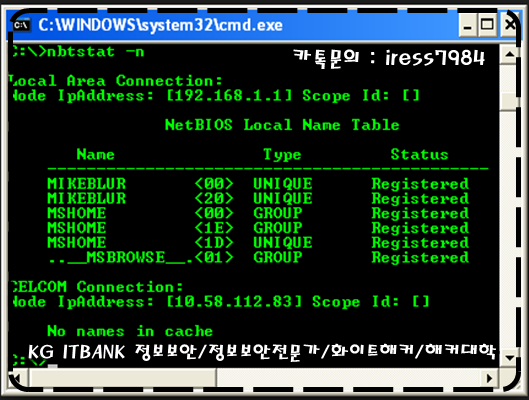Click the No names in cache message
The image size is (529, 400).
(x=130, y=331)
